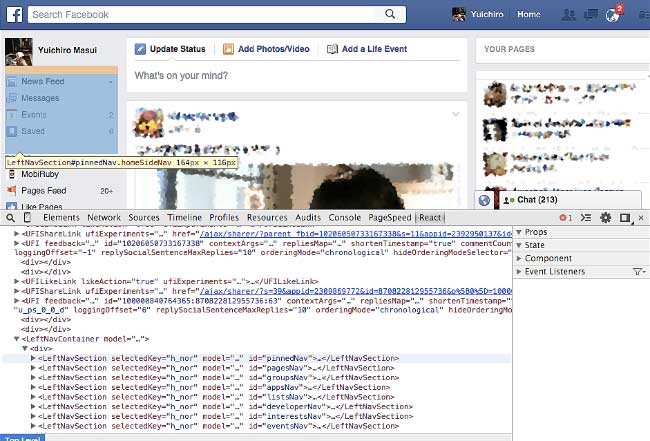Viewport: 650px width, 441px height.
Task: Click the Update Status pencil icon
Action: coord(140,49)
